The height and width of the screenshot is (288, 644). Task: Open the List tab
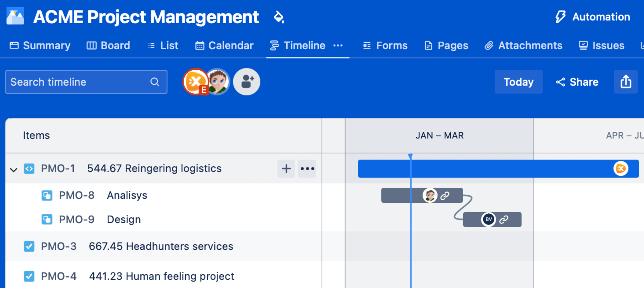point(163,45)
